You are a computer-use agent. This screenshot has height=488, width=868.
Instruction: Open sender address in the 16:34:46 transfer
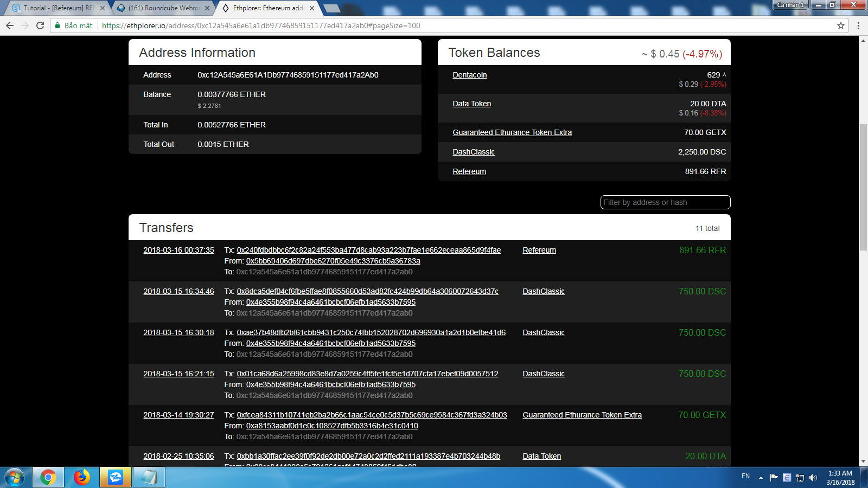coord(331,302)
